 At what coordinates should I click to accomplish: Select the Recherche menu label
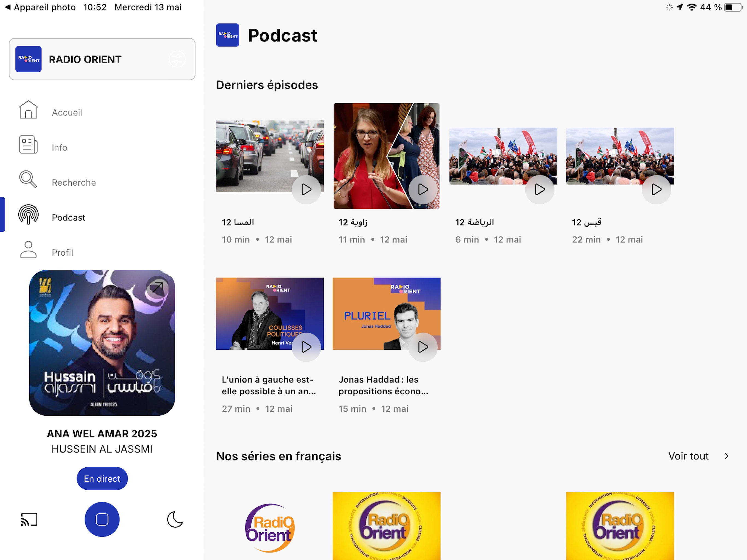point(74,183)
